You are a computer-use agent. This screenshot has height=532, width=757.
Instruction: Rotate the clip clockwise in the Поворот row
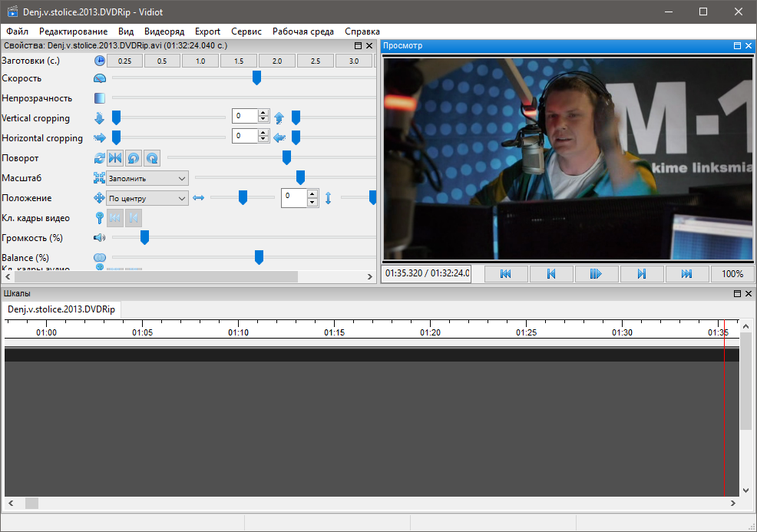[x=152, y=158]
